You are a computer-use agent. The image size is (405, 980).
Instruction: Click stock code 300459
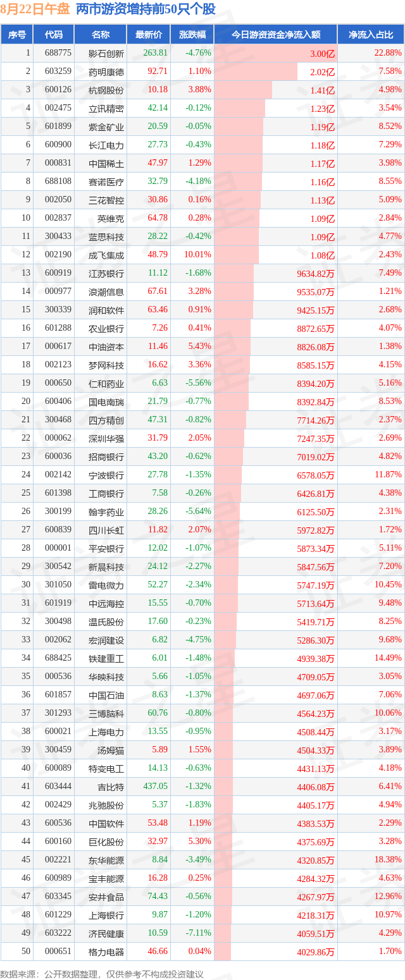pyautogui.click(x=58, y=750)
